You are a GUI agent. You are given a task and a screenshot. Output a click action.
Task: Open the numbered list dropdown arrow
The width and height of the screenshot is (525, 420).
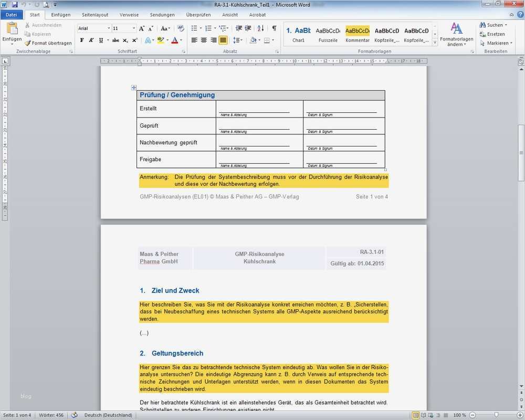tap(215, 28)
